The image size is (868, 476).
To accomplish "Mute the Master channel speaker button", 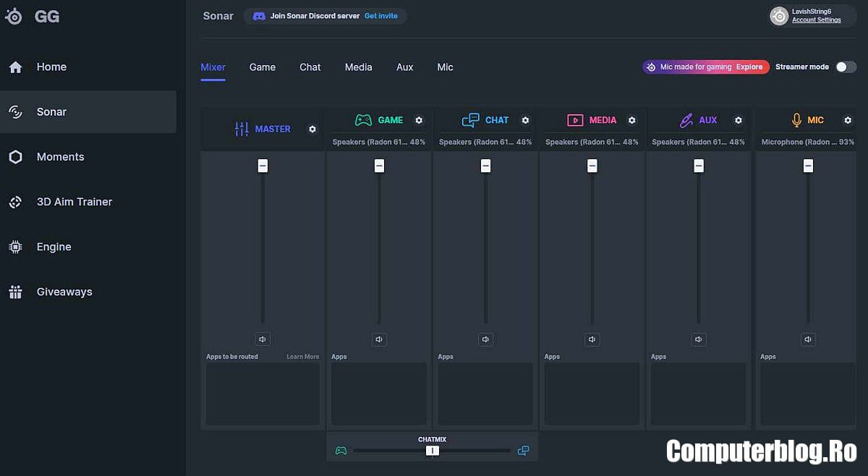I will pyautogui.click(x=263, y=339).
